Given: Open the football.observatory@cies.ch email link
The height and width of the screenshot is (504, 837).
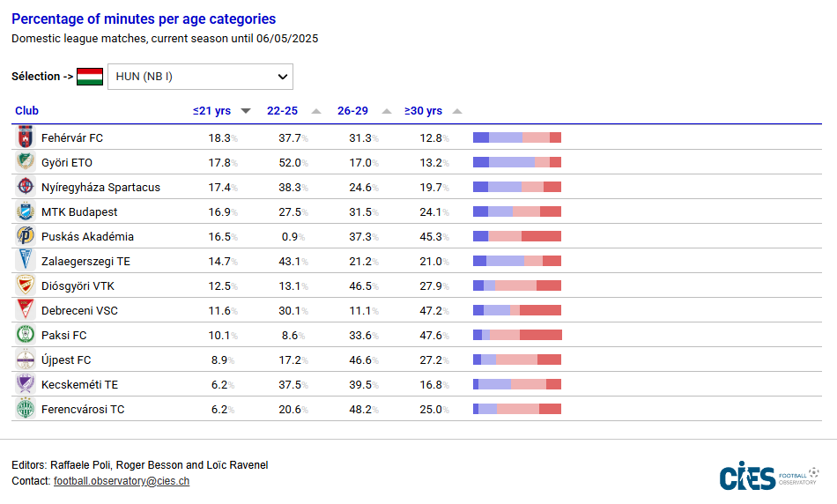Looking at the screenshot, I should pyautogui.click(x=122, y=481).
